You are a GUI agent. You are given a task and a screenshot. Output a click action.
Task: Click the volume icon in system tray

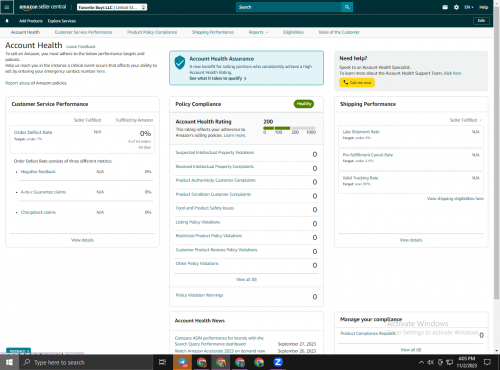click(x=431, y=362)
